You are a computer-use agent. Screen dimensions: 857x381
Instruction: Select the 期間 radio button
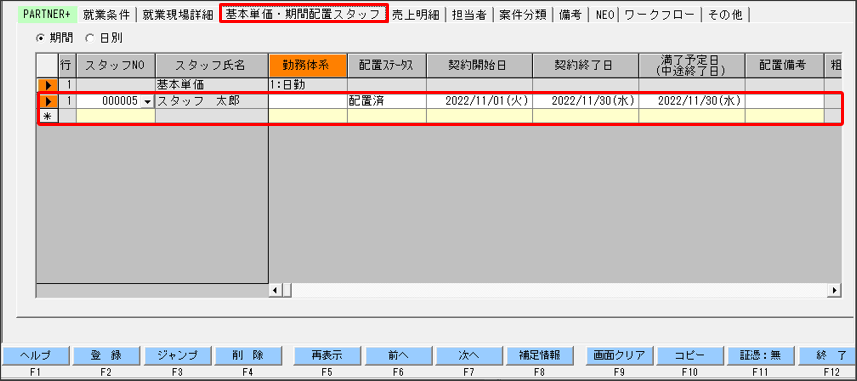tap(39, 38)
